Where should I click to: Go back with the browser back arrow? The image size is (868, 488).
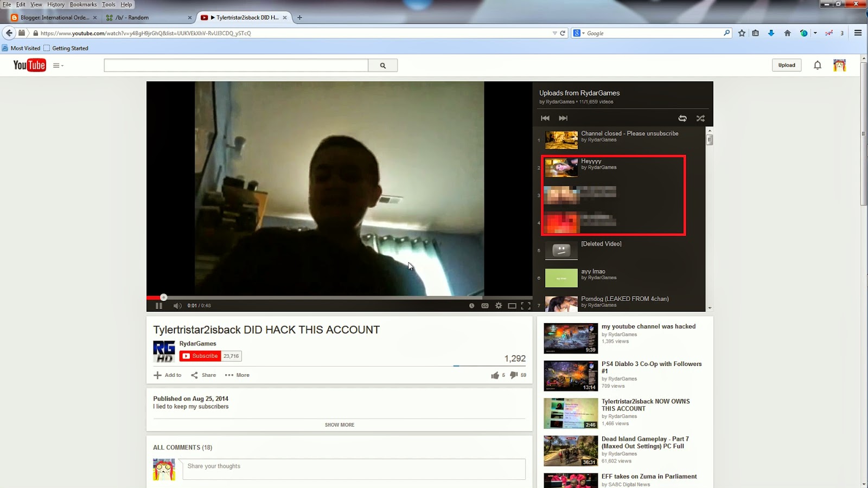9,33
